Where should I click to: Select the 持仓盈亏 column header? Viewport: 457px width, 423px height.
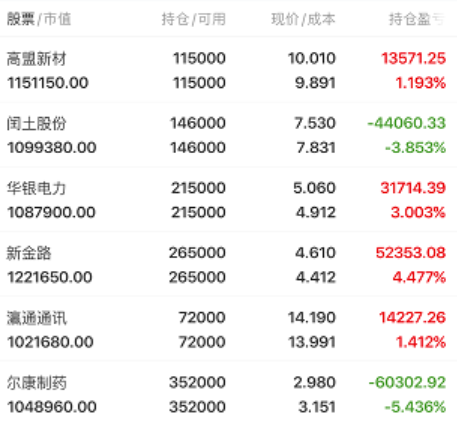tap(417, 19)
